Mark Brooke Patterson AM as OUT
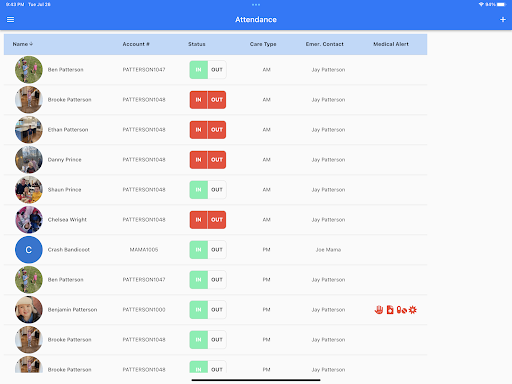 (217, 100)
